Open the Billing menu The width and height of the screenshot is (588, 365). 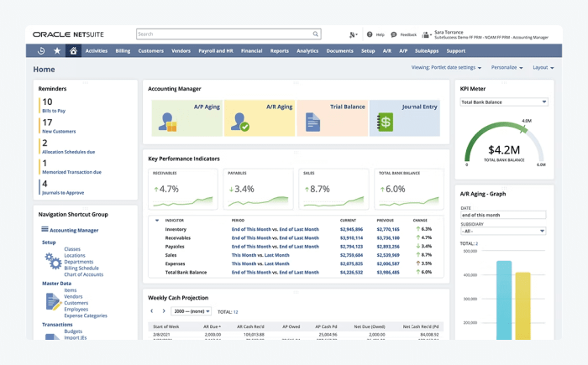[x=123, y=50]
